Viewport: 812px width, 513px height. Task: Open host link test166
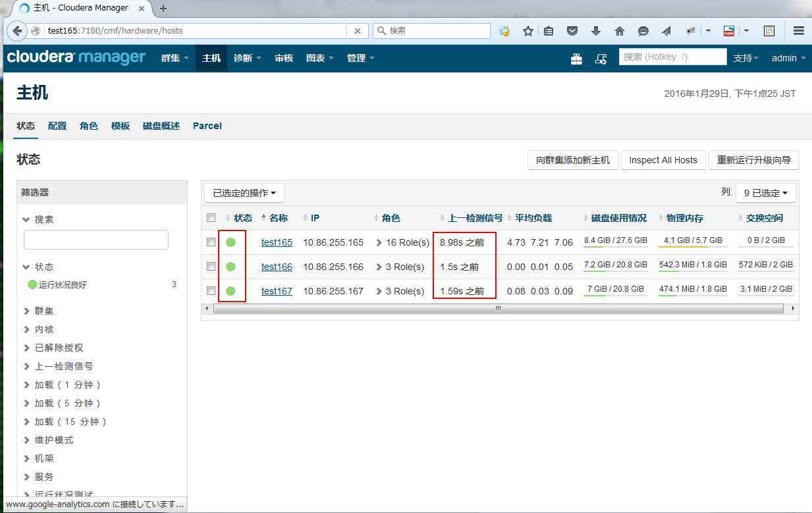[x=277, y=267]
